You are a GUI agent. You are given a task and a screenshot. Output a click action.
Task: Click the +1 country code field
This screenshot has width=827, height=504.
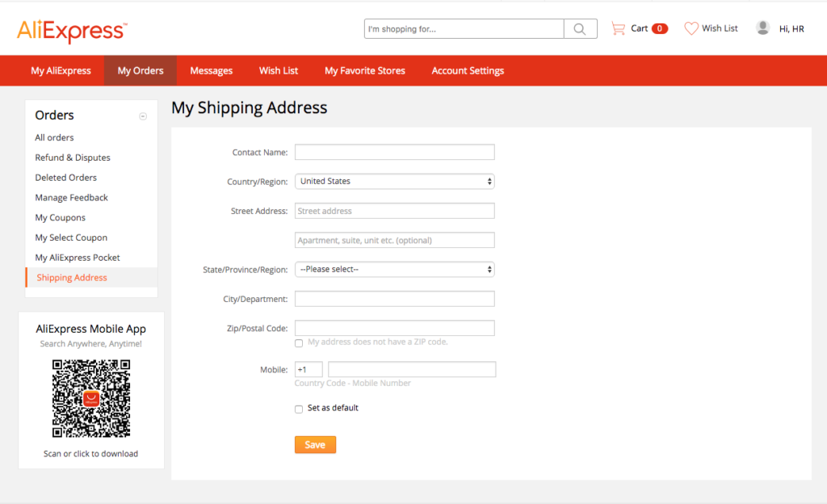click(x=309, y=370)
